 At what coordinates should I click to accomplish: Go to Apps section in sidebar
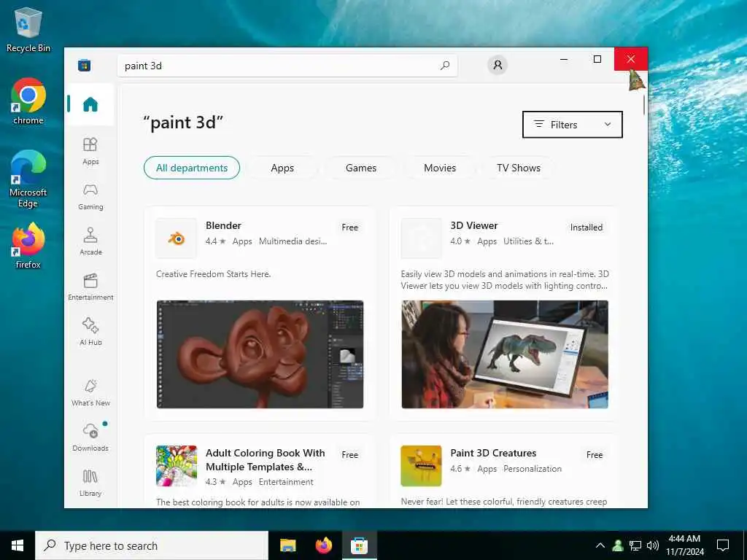coord(90,151)
